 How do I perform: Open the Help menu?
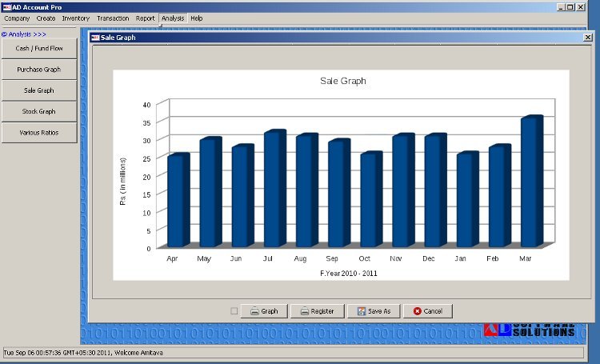click(196, 18)
